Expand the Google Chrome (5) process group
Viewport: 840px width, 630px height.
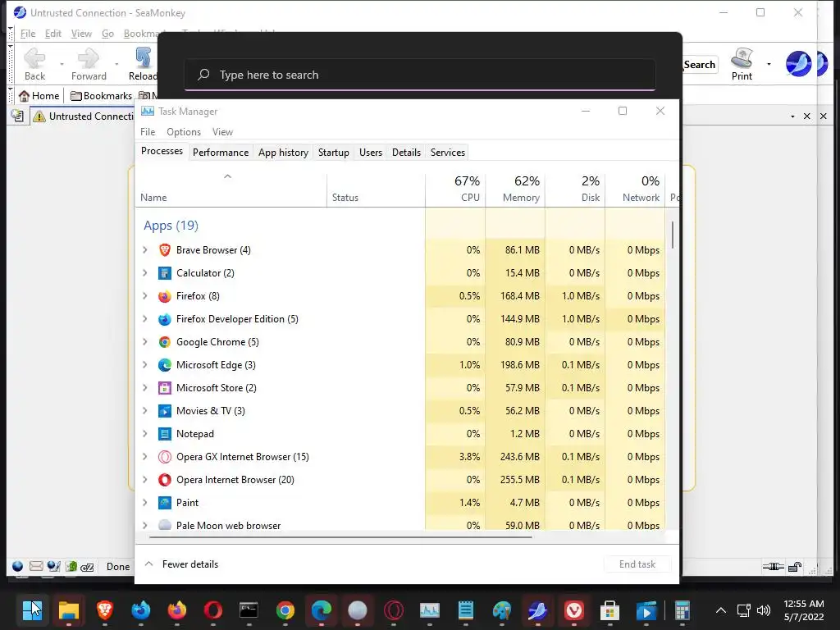coord(144,342)
